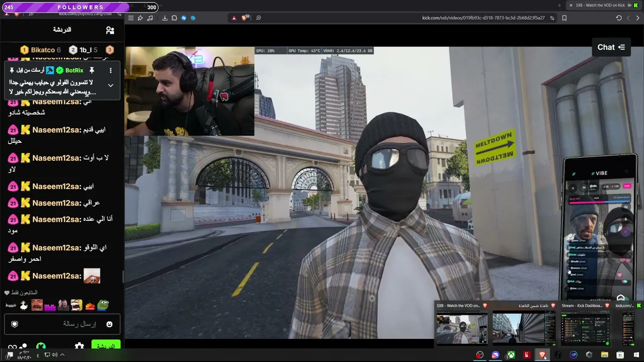Screen dimensions: 644x362
Task: Click the followers goal progress bar
Action: tap(80, 7)
